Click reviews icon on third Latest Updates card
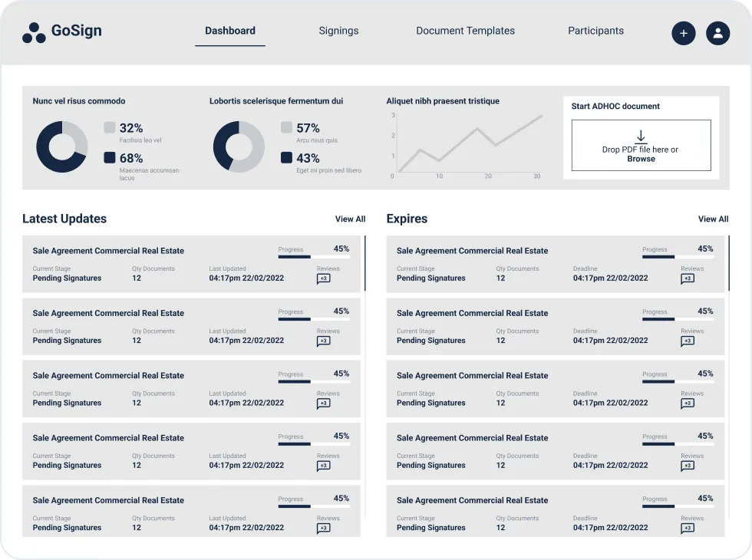 tap(323, 404)
